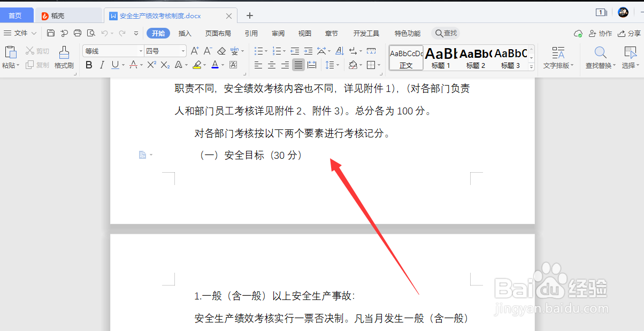Open the font name dropdown (等线)
This screenshot has width=644, height=331.
click(x=141, y=51)
